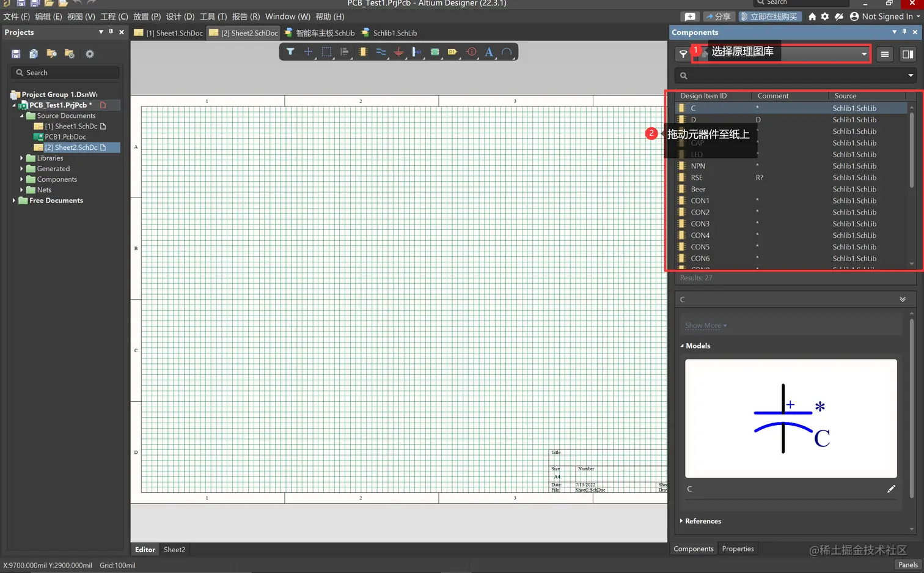Click the capacitor symbol preview thumbnail
Image resolution: width=924 pixels, height=573 pixels.
tap(791, 418)
